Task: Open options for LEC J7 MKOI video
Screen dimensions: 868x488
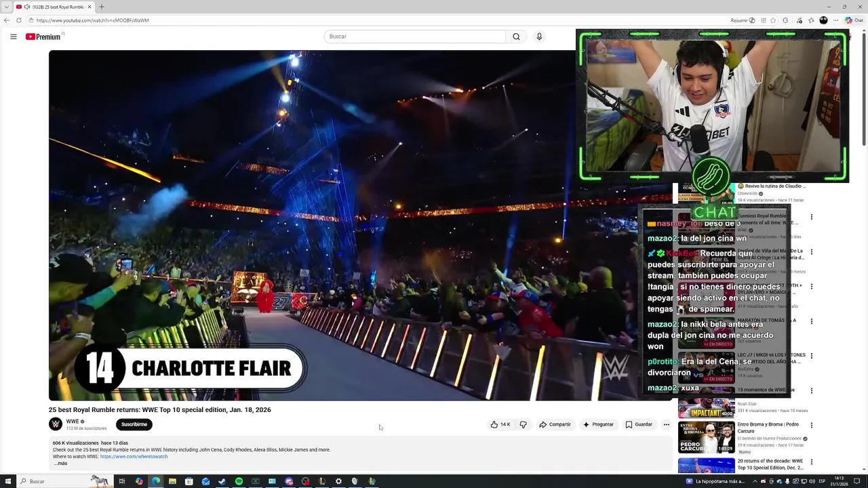Action: click(x=811, y=356)
